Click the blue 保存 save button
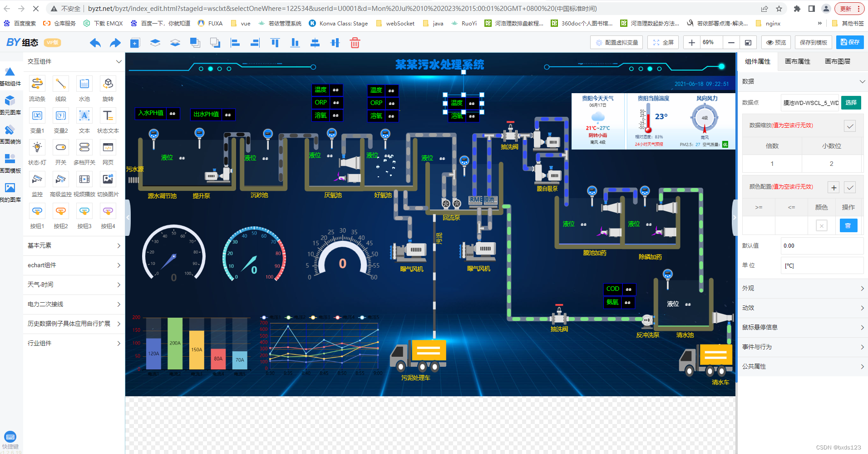The height and width of the screenshot is (454, 868). coord(850,43)
